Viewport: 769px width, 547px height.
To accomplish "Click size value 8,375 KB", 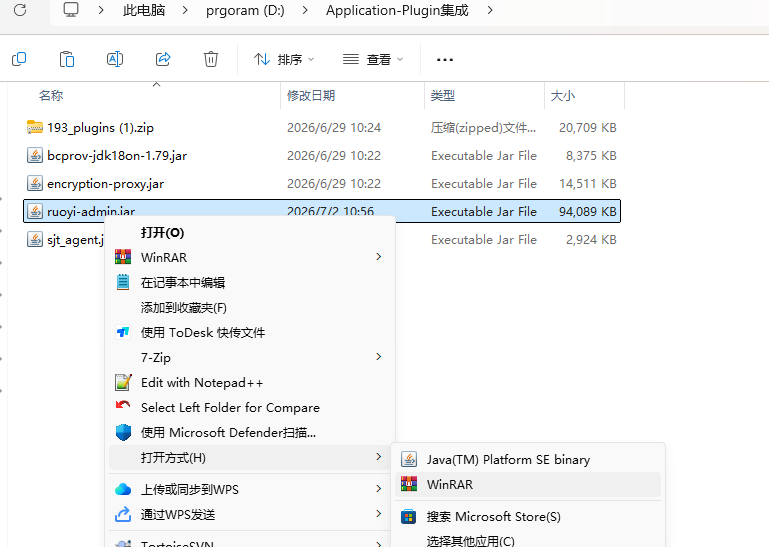I will point(591,156).
